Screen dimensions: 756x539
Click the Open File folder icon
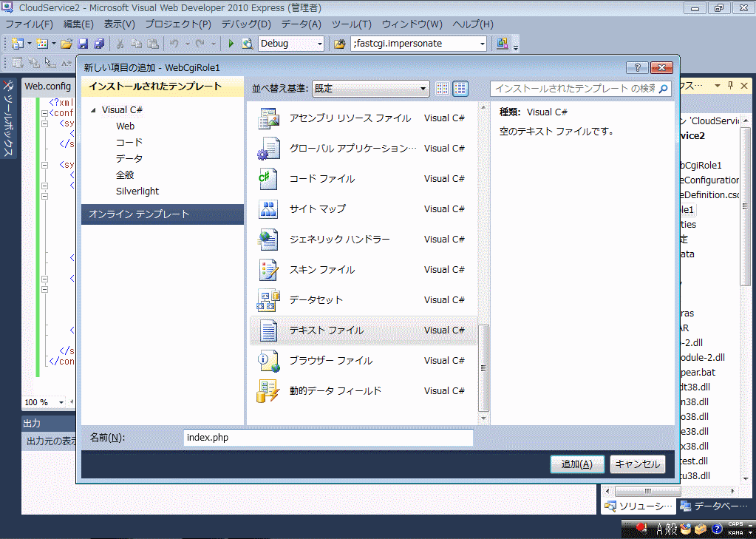coord(67,44)
